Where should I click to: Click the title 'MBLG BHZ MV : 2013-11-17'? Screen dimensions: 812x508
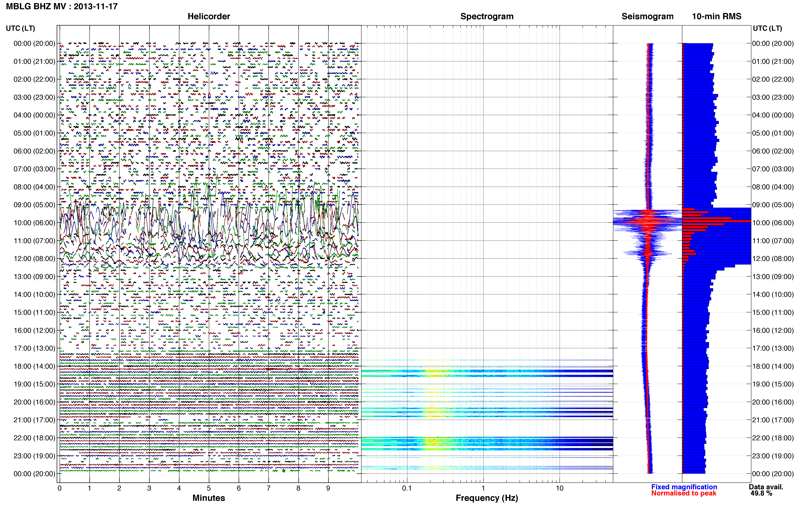[x=62, y=6]
